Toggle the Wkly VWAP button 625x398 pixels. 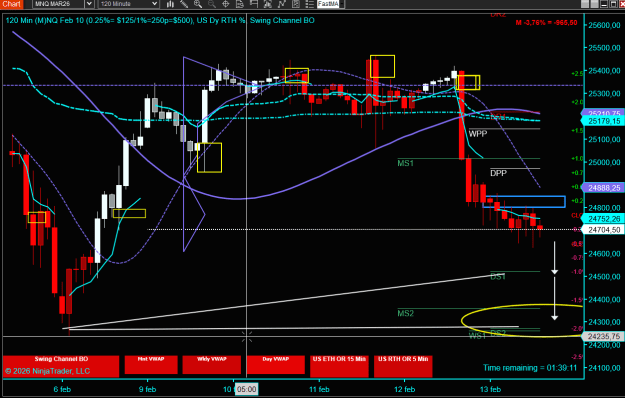[x=212, y=365]
